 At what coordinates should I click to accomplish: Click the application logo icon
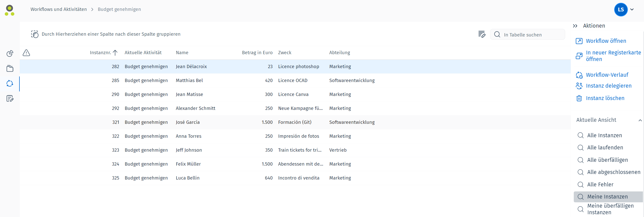click(x=10, y=10)
